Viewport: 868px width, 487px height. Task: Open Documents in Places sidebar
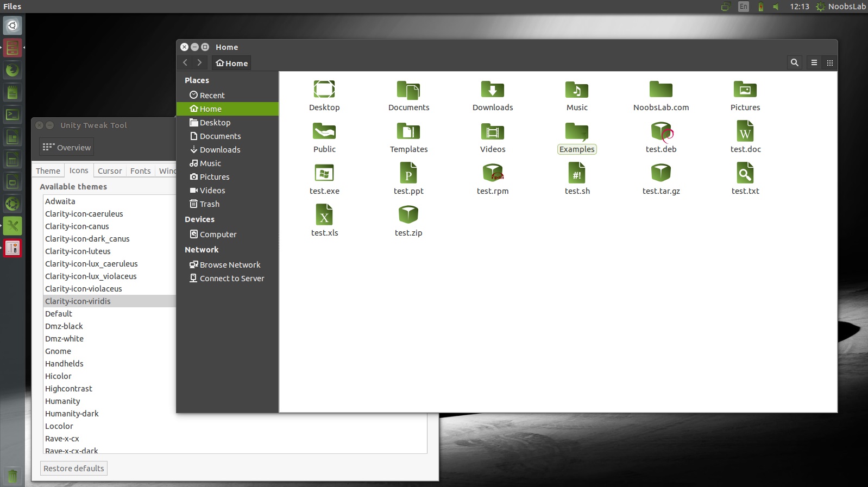point(228,136)
